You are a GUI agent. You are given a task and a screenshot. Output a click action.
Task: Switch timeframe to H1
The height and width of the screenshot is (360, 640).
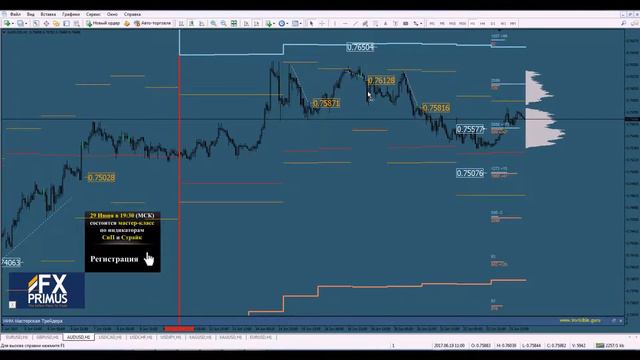[472, 24]
